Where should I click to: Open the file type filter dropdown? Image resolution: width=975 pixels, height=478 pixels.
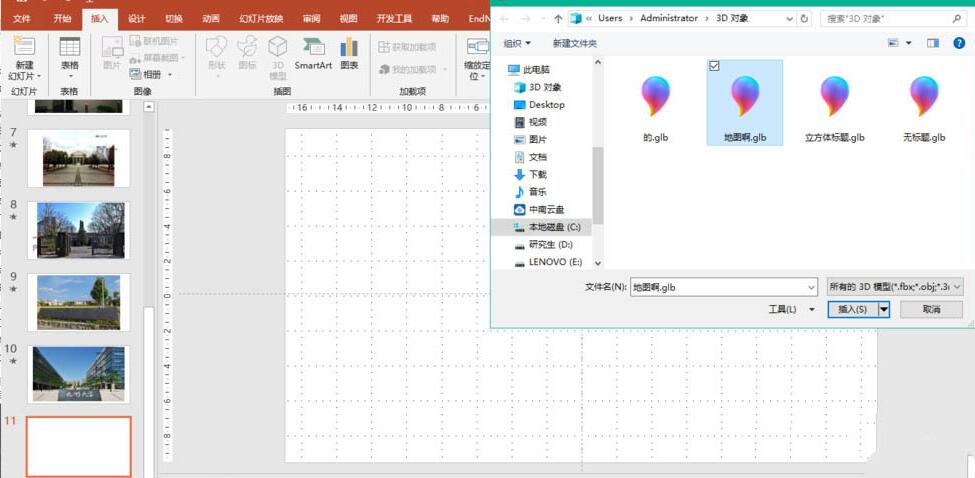[x=895, y=287]
